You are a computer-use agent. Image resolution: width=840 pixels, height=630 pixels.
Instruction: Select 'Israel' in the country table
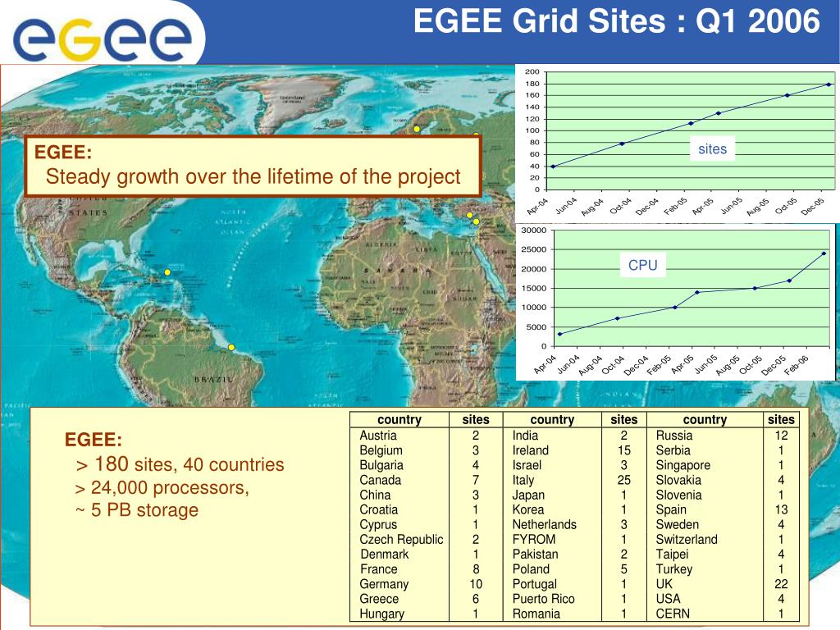point(527,465)
